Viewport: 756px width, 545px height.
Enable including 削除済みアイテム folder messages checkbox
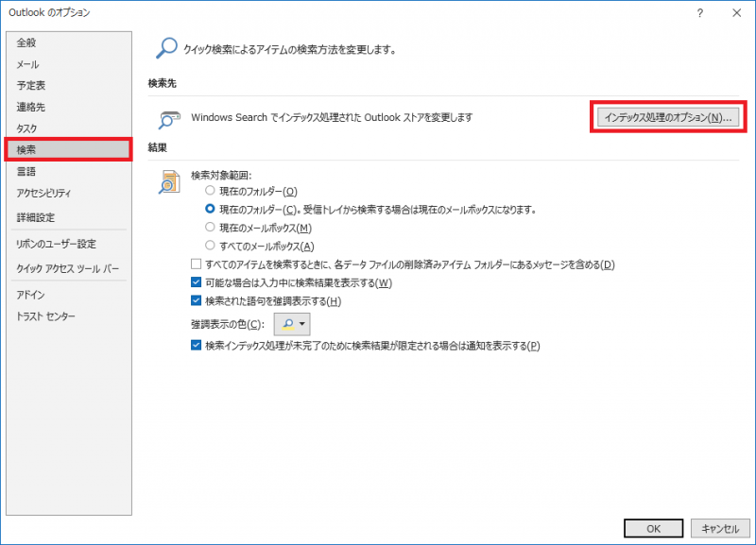coord(196,264)
